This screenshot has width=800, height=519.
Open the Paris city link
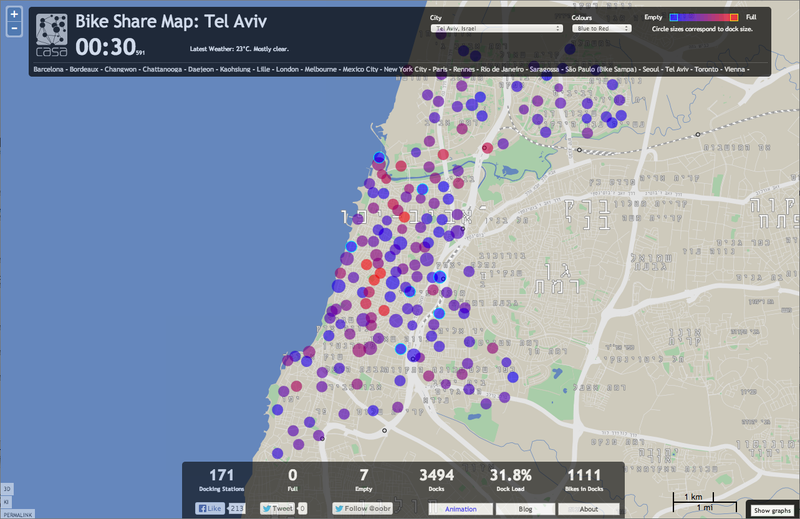click(x=440, y=69)
